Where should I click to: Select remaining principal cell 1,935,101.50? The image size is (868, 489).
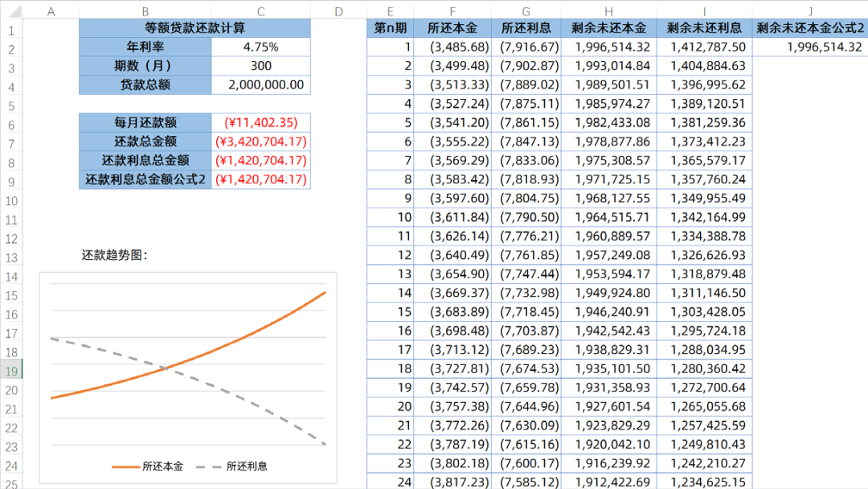pos(609,369)
